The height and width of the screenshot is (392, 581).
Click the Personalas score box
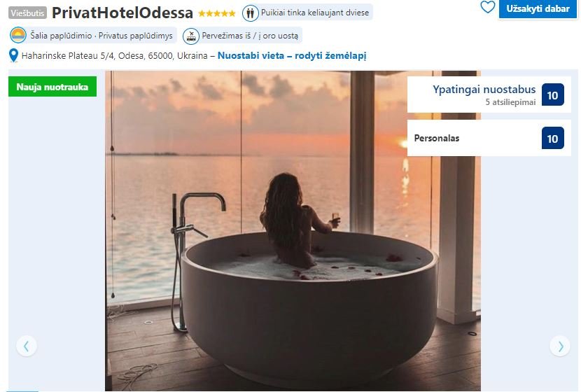[489, 138]
